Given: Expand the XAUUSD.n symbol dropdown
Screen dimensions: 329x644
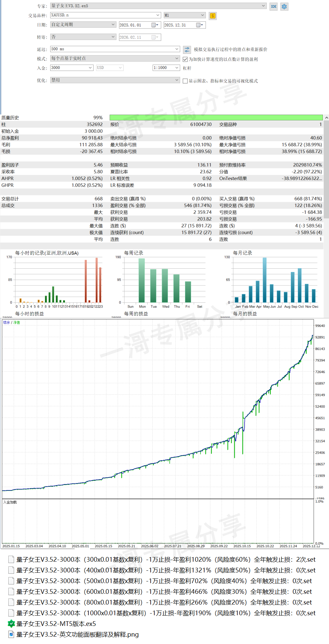Looking at the screenshot, I should [158, 15].
